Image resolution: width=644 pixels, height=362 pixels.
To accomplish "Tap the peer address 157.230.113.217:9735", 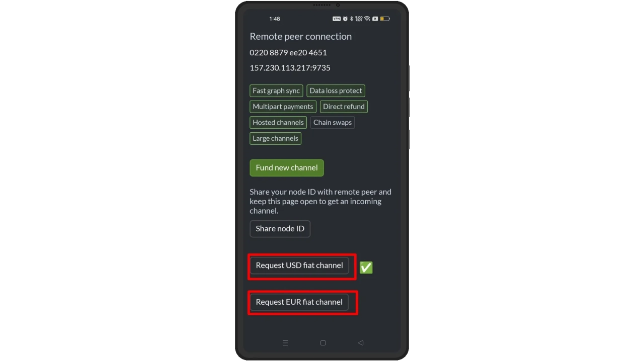I will click(290, 68).
